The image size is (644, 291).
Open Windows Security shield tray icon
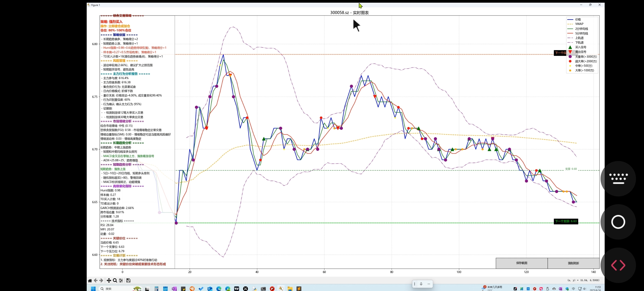[567, 289]
